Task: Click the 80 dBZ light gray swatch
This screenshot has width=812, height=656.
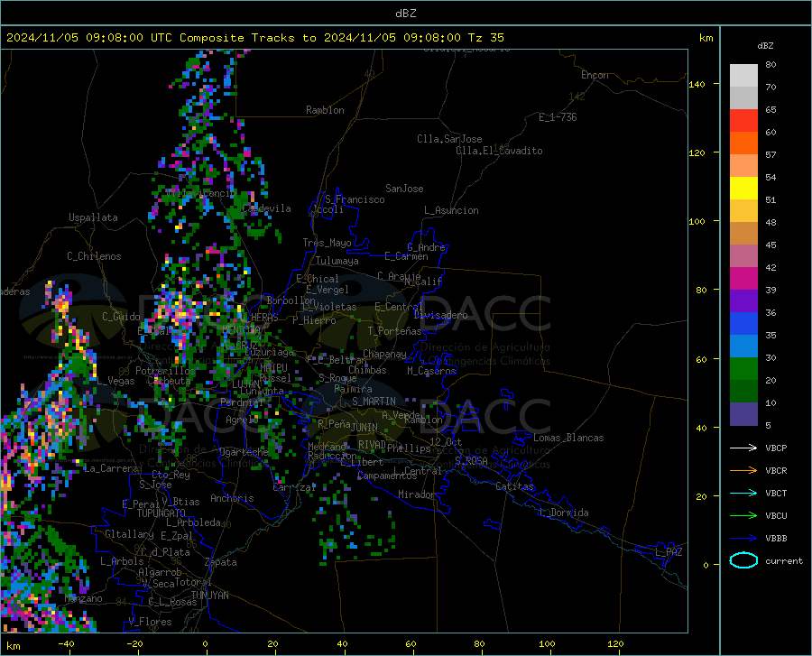Action: pos(743,76)
